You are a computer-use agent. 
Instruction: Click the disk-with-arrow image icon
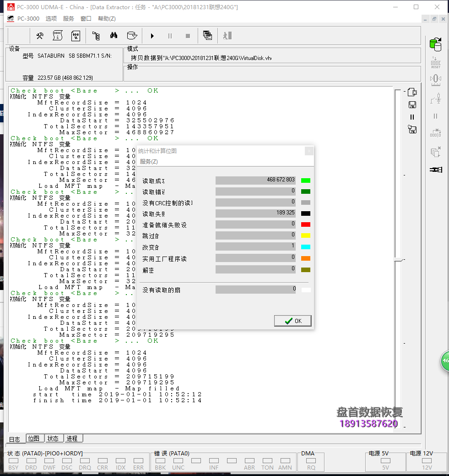132,36
